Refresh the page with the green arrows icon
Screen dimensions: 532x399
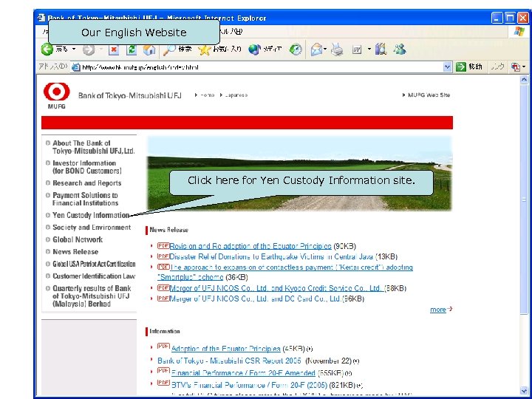132,50
